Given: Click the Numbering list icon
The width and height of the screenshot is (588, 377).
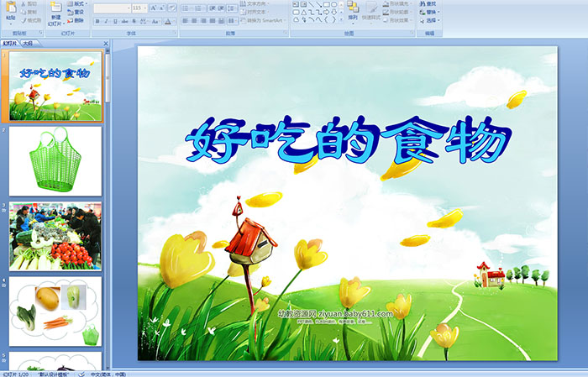Looking at the screenshot, I should (x=200, y=8).
